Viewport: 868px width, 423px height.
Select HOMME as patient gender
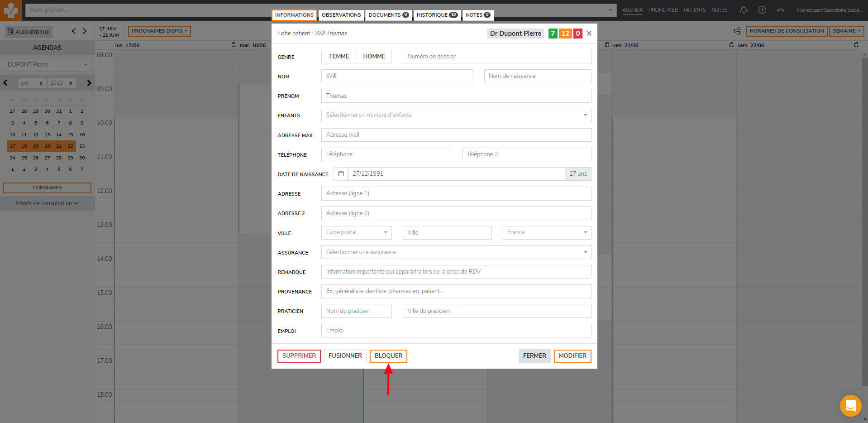tap(374, 57)
